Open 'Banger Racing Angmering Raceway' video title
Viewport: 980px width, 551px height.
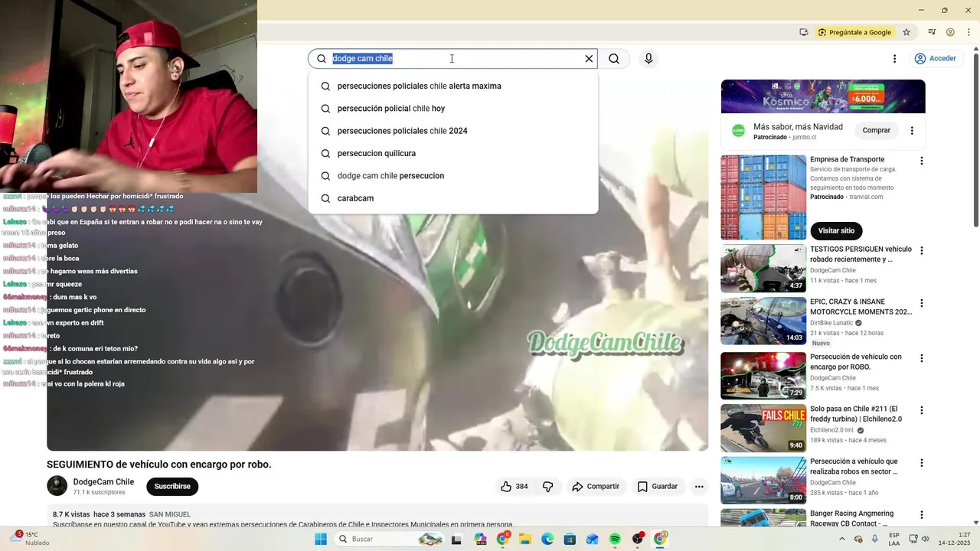pyautogui.click(x=852, y=519)
